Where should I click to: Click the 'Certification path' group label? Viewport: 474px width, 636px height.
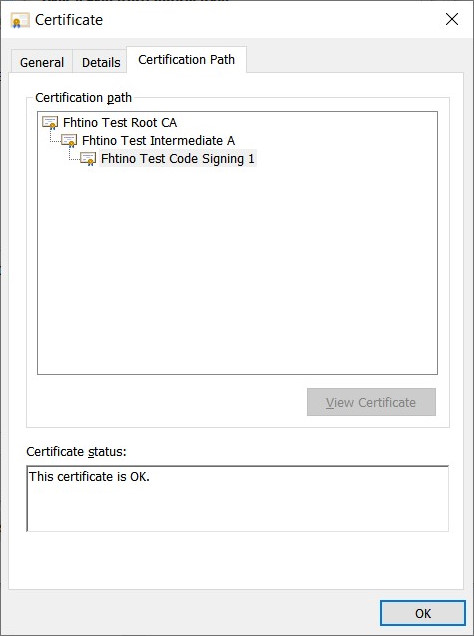click(x=84, y=98)
